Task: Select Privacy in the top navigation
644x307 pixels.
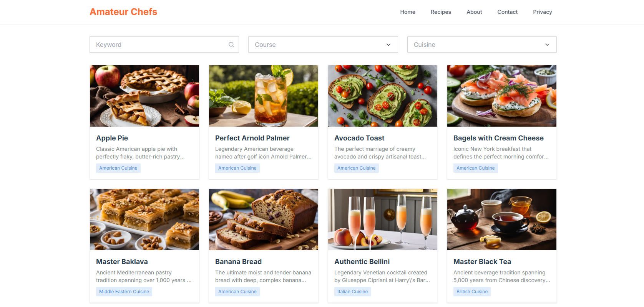Action: tap(542, 12)
